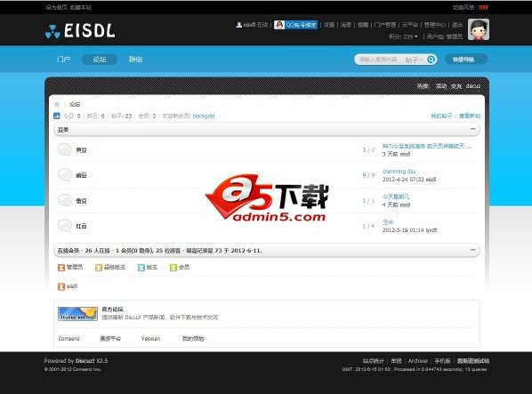Open new member blackgold profile link
The width and height of the screenshot is (532, 394).
click(x=204, y=116)
